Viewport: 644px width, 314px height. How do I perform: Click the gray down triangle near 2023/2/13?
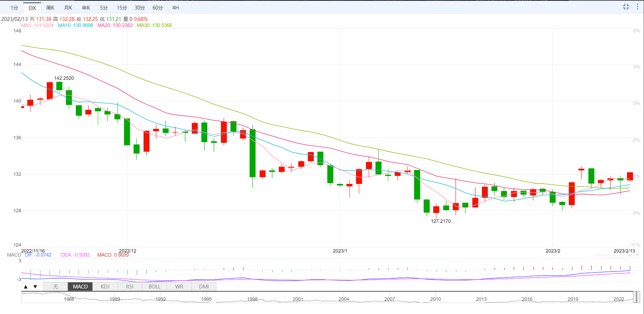point(638,255)
